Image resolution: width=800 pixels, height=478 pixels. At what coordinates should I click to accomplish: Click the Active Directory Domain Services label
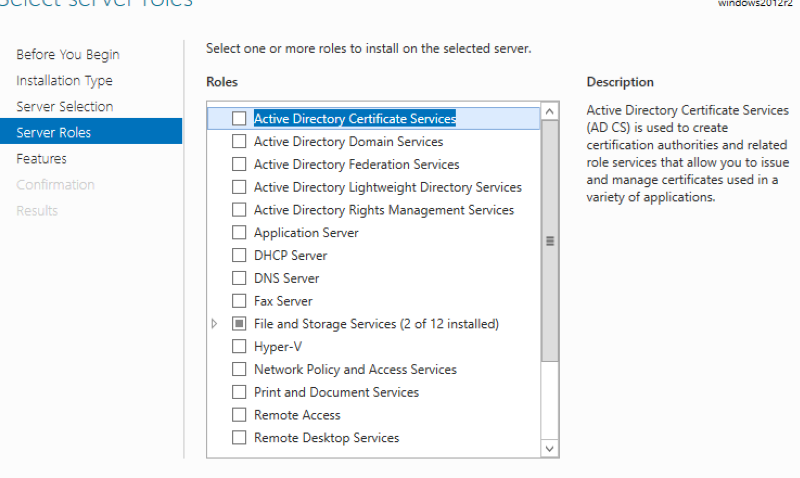pos(348,141)
